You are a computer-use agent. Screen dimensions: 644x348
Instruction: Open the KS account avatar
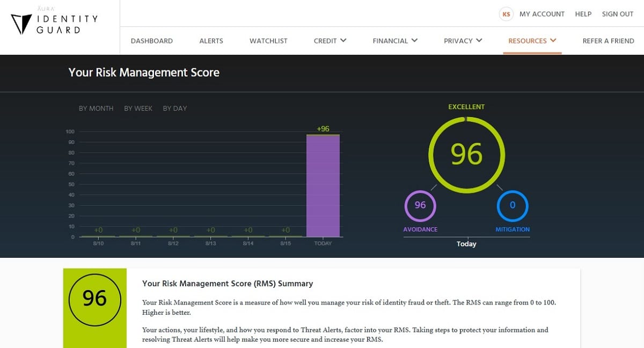[506, 14]
